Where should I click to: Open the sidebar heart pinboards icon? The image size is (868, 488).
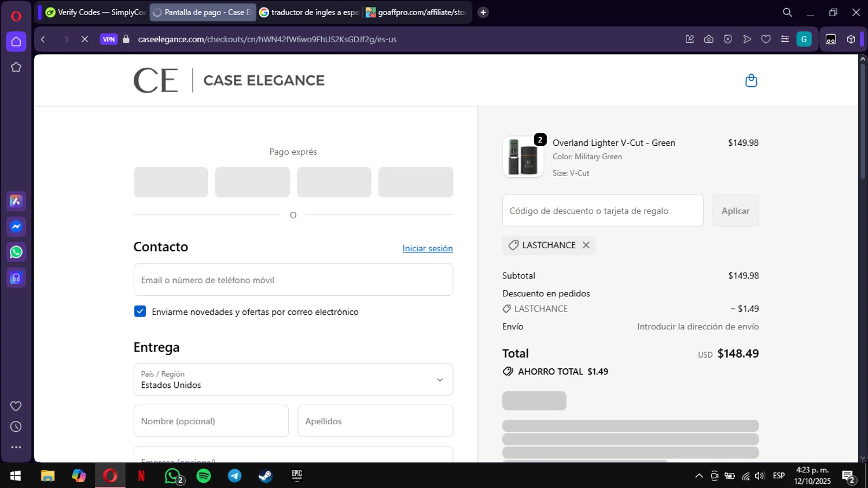16,406
